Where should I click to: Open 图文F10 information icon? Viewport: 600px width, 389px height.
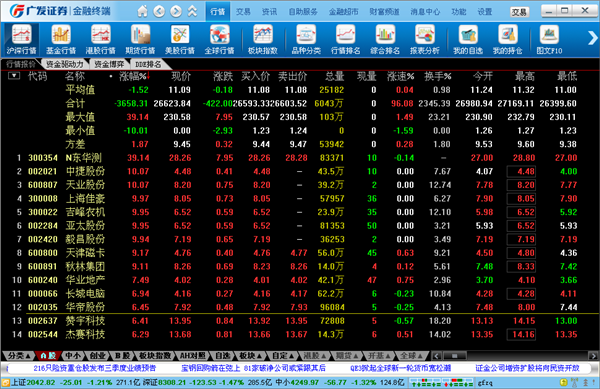(549, 39)
